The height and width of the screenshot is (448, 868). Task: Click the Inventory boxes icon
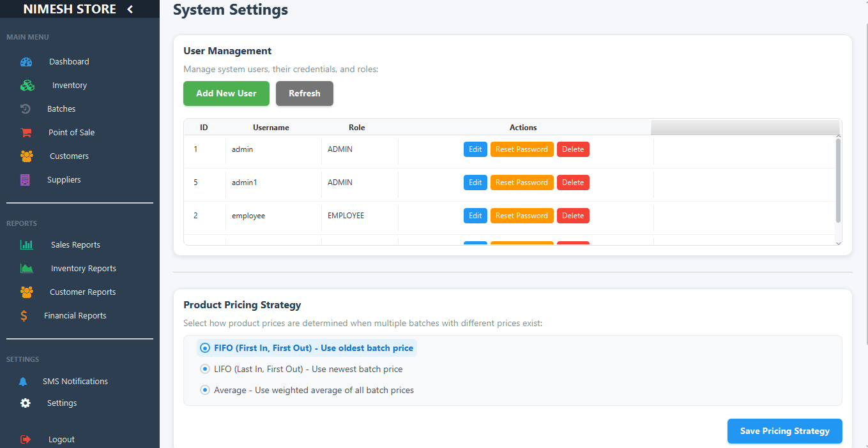(27, 86)
